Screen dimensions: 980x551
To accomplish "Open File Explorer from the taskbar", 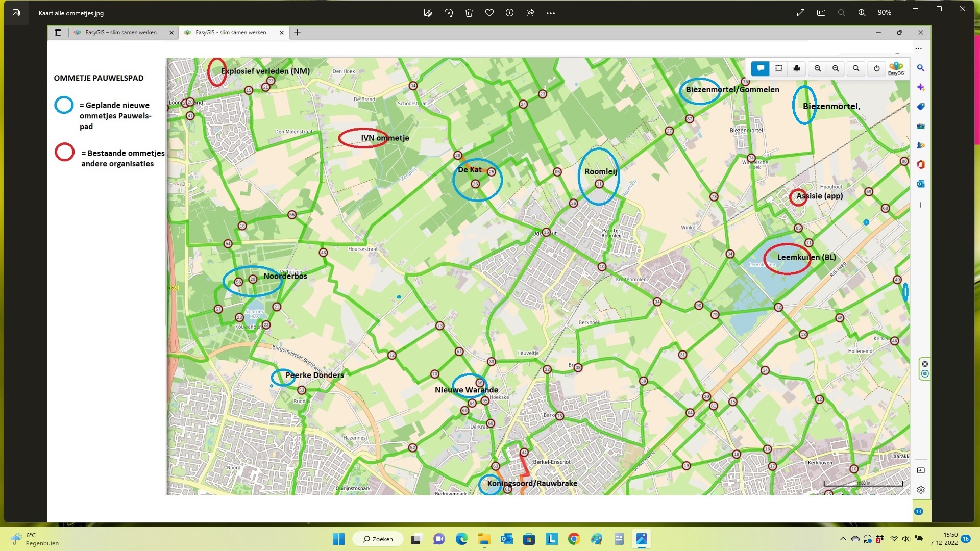I will coord(484,539).
